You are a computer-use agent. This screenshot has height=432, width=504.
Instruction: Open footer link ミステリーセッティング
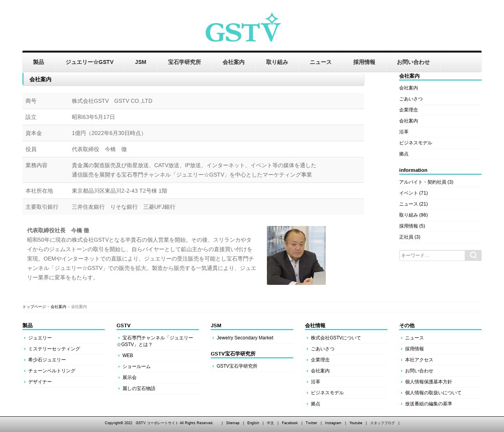pyautogui.click(x=54, y=349)
